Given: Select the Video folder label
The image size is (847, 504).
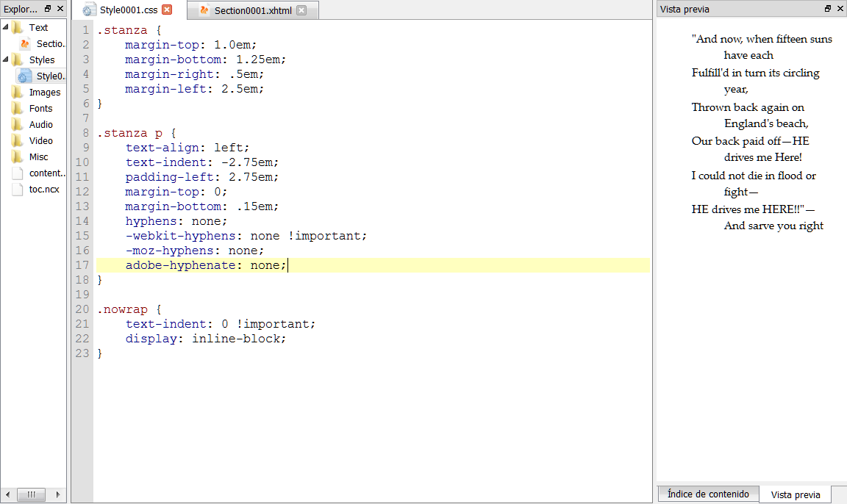Looking at the screenshot, I should pyautogui.click(x=41, y=141).
